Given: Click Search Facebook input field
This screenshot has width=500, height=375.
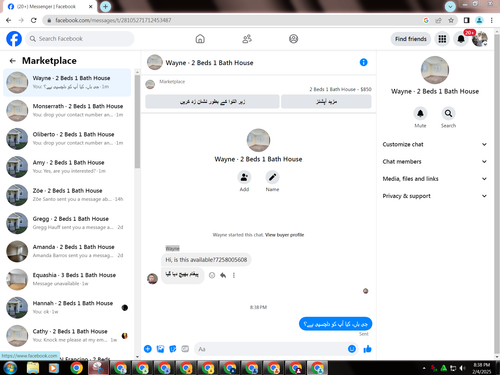Looking at the screenshot, I should tap(80, 39).
